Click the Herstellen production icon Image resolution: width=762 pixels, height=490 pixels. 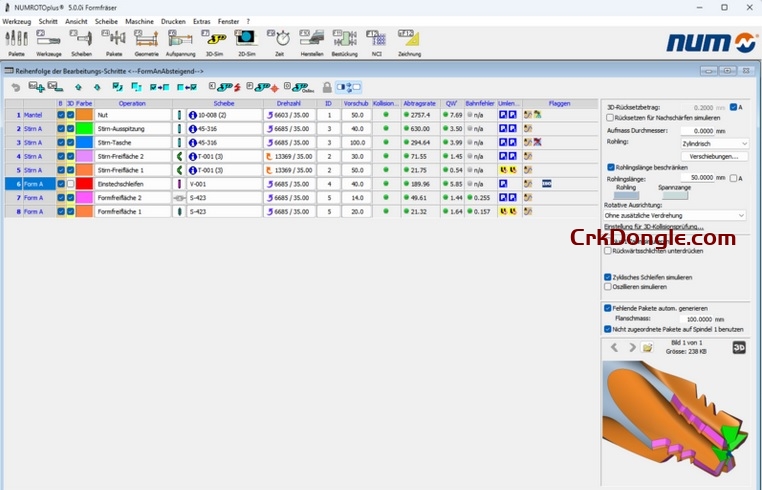[312, 43]
